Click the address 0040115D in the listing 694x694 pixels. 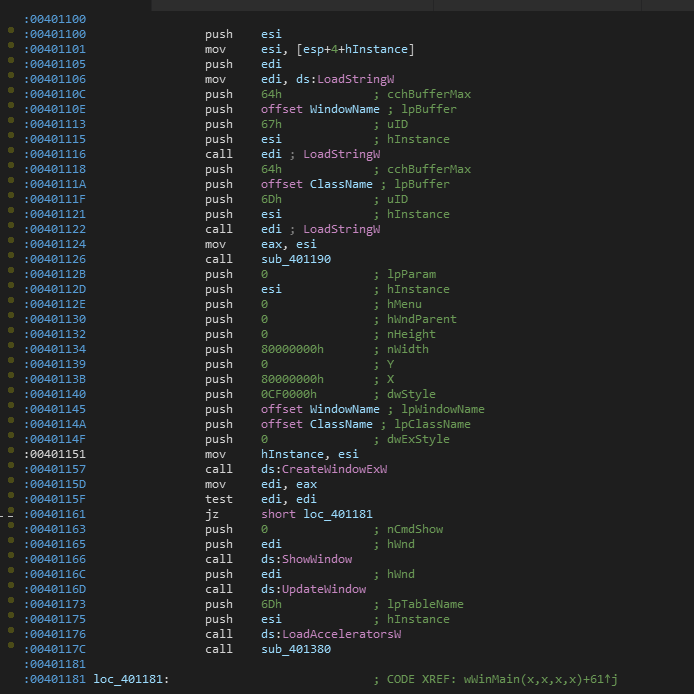click(x=55, y=484)
